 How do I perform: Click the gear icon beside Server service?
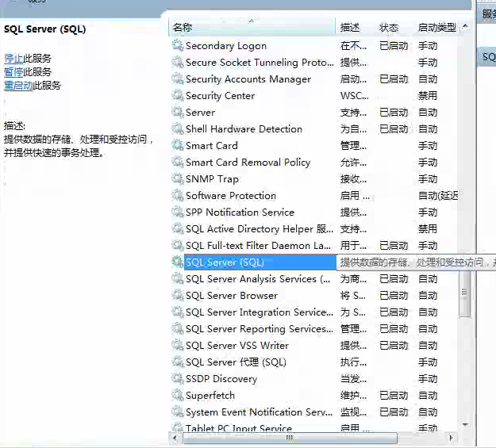(178, 113)
